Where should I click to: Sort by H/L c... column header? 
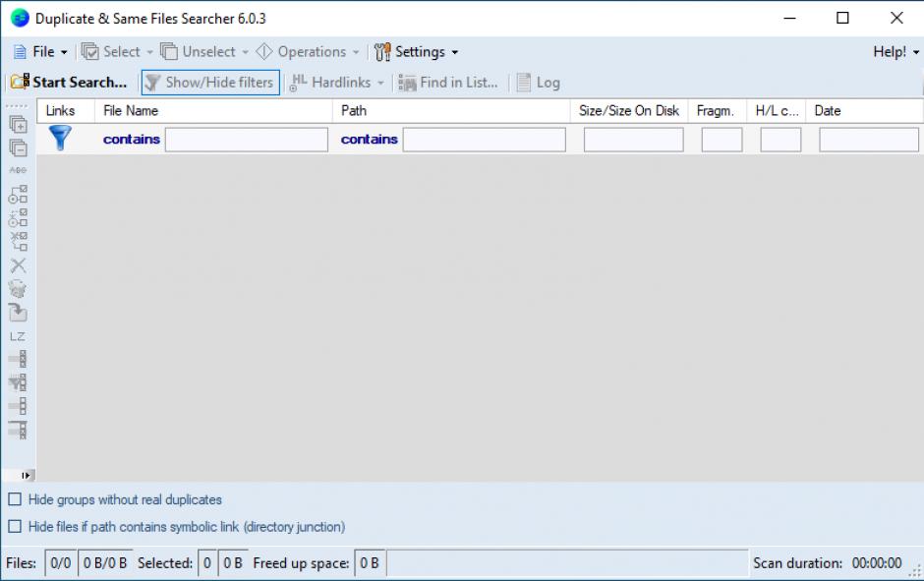tap(777, 111)
